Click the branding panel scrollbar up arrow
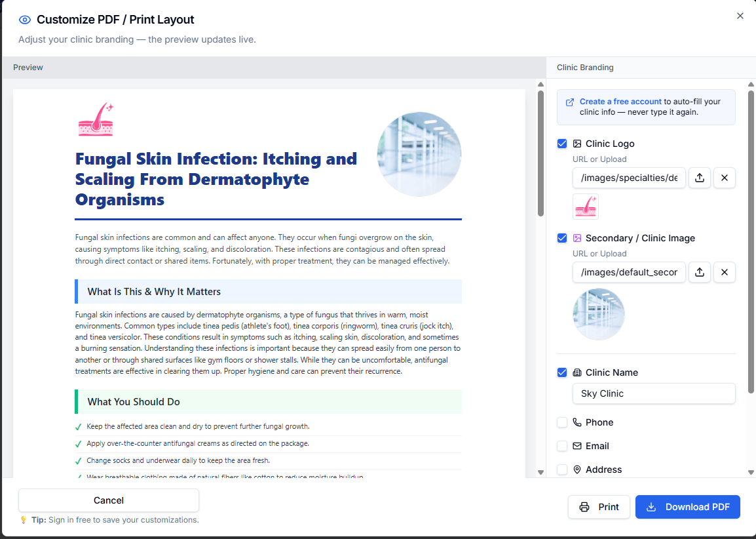Screen dimensions: 756x539 click(751, 85)
